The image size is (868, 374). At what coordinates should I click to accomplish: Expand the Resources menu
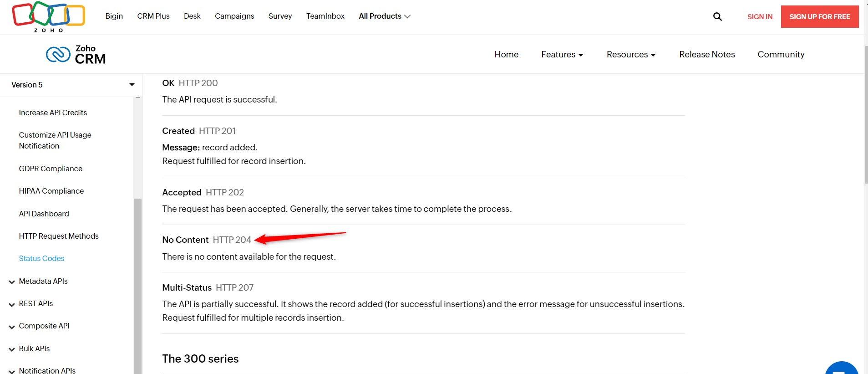[631, 55]
